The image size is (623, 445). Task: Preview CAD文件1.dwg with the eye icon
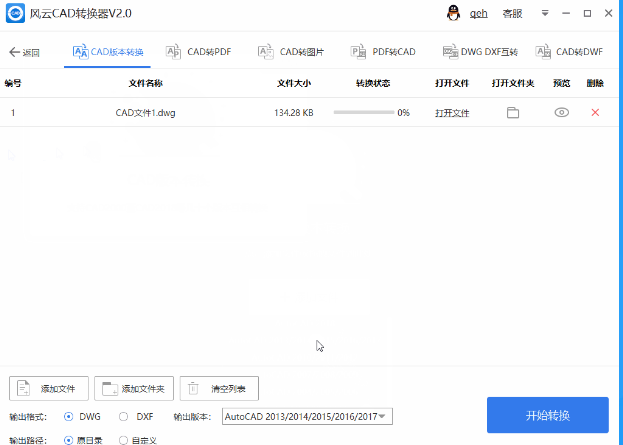(561, 112)
